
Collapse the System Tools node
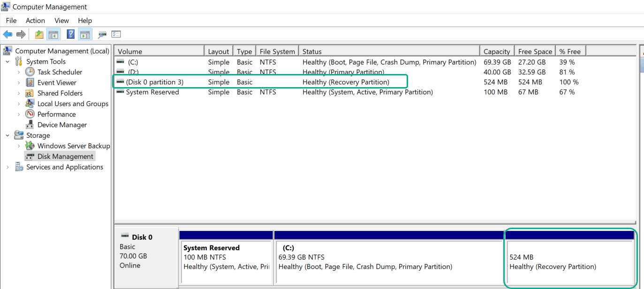coord(8,61)
